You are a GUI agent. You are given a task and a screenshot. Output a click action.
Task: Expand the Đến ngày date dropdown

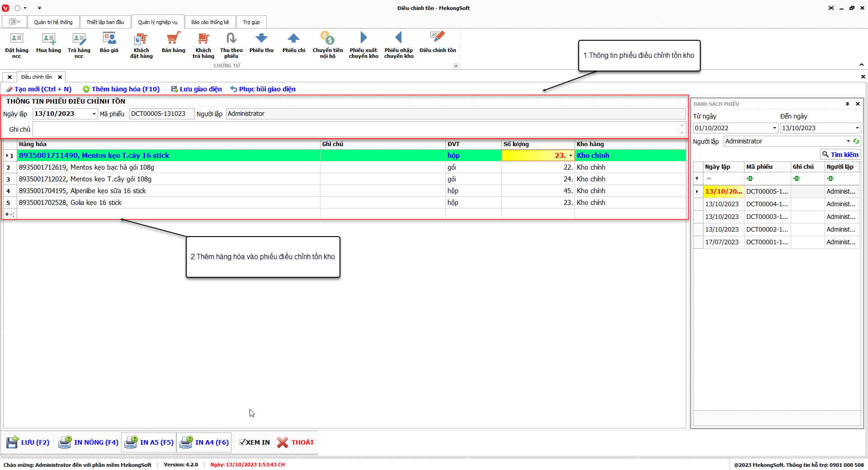(x=857, y=128)
